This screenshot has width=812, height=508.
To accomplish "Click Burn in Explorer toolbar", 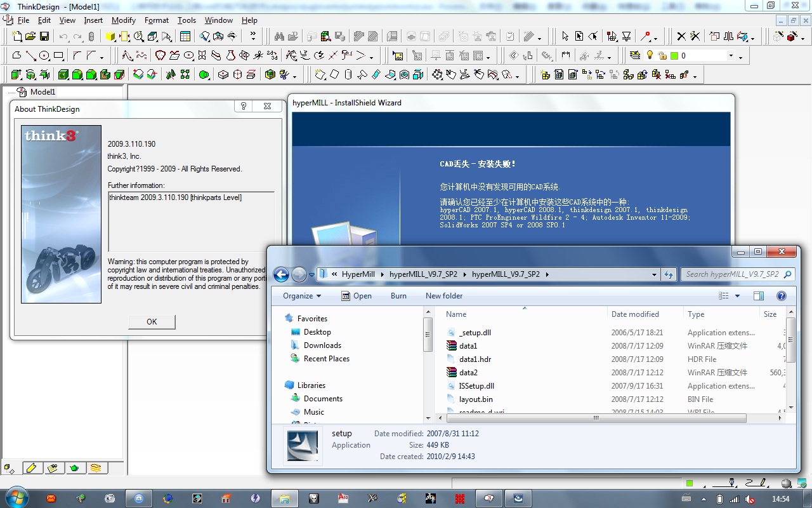I will (398, 296).
